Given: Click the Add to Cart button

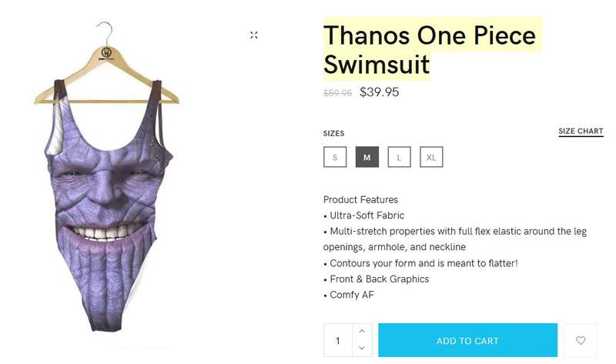Looking at the screenshot, I should 467,340.
